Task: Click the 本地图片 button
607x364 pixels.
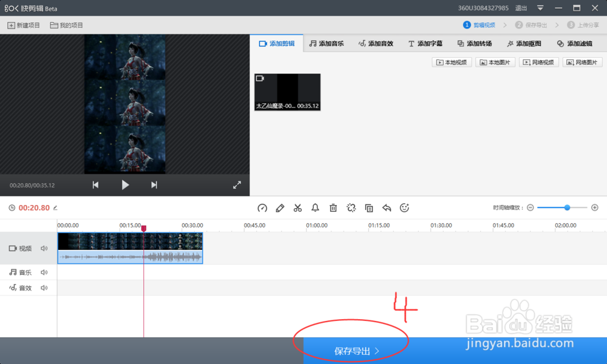Action: (495, 62)
